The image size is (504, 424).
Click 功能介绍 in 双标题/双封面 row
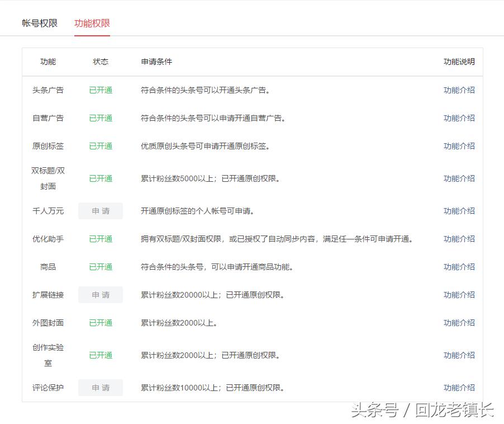point(459,178)
